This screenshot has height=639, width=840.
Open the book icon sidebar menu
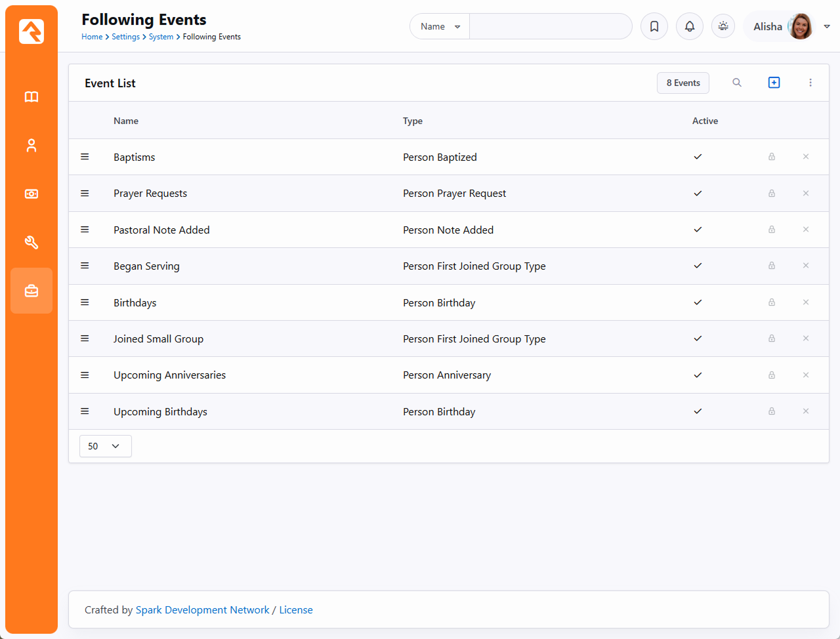31,97
